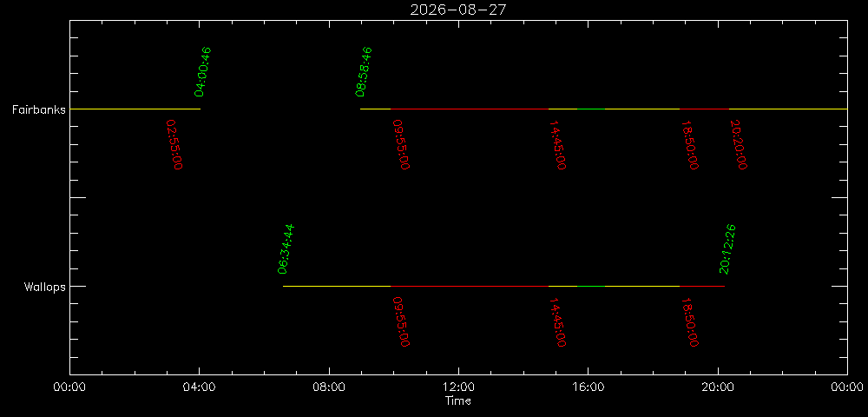
Task: Click the red 02:55:00 Fairbanks label
Action: tap(174, 144)
